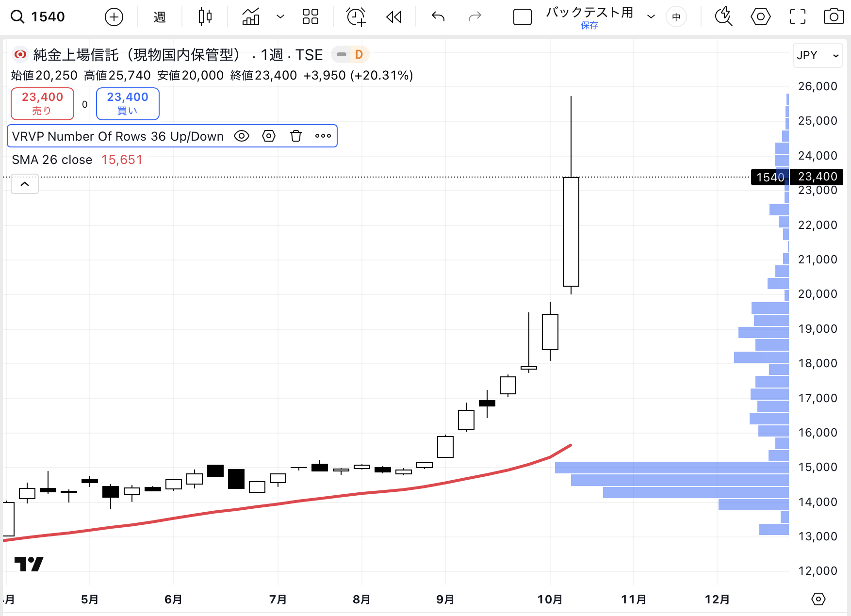851x616 pixels.
Task: Expand the JPY currency dropdown
Action: point(818,55)
